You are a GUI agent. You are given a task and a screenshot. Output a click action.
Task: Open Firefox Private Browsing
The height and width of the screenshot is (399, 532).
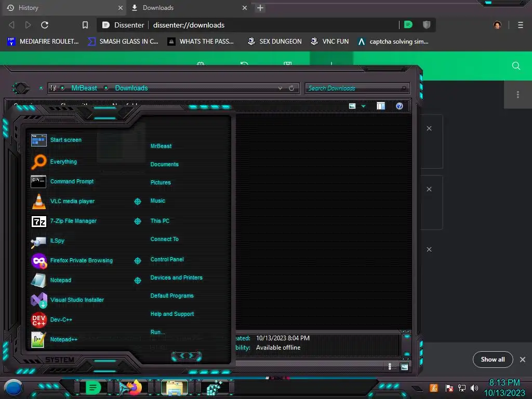coord(72,261)
